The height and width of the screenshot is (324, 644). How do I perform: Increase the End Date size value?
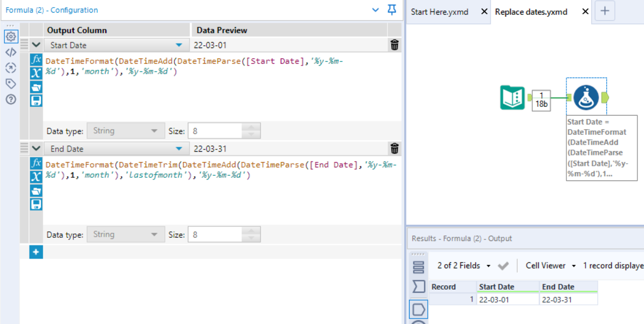pos(251,231)
